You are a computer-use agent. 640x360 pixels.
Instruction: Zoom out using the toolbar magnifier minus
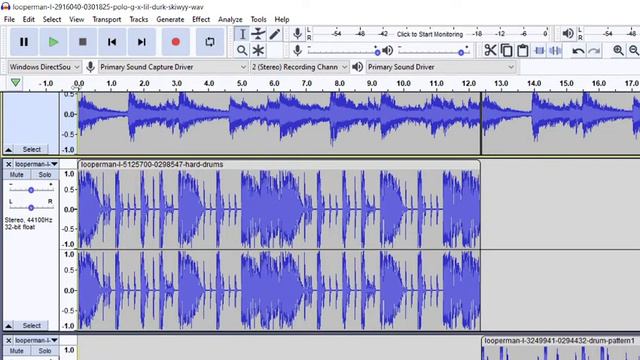click(634, 51)
